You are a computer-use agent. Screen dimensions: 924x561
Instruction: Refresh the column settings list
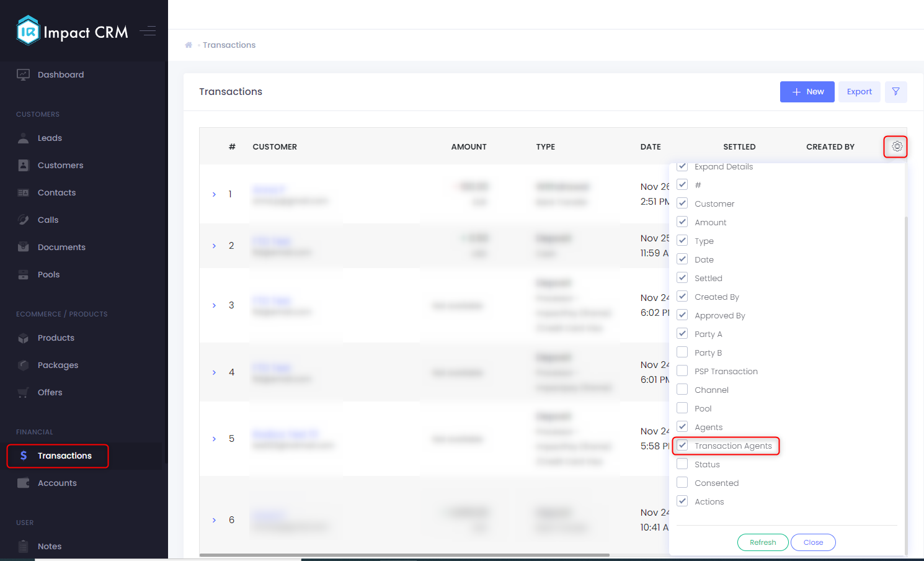tap(763, 542)
